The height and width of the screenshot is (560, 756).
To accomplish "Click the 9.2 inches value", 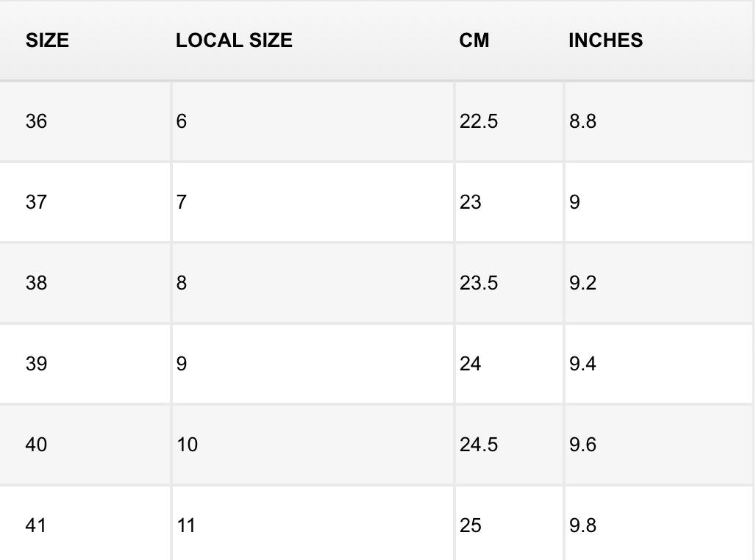I will click(x=582, y=283).
